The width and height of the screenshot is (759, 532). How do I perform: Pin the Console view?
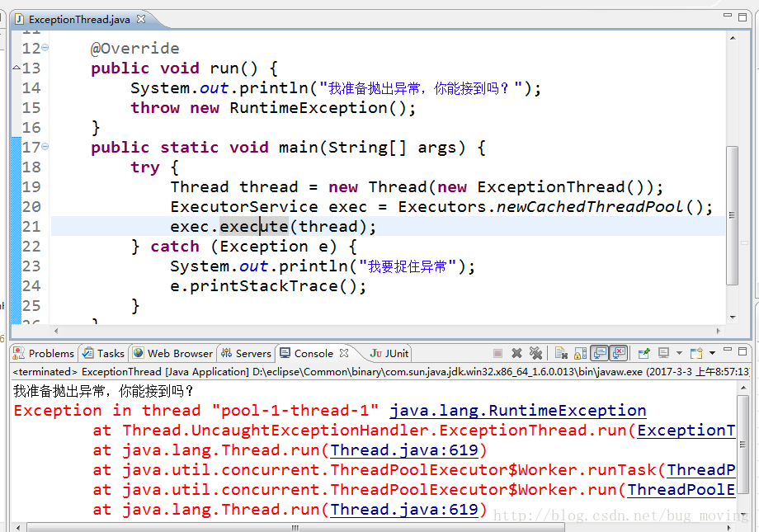tap(643, 353)
